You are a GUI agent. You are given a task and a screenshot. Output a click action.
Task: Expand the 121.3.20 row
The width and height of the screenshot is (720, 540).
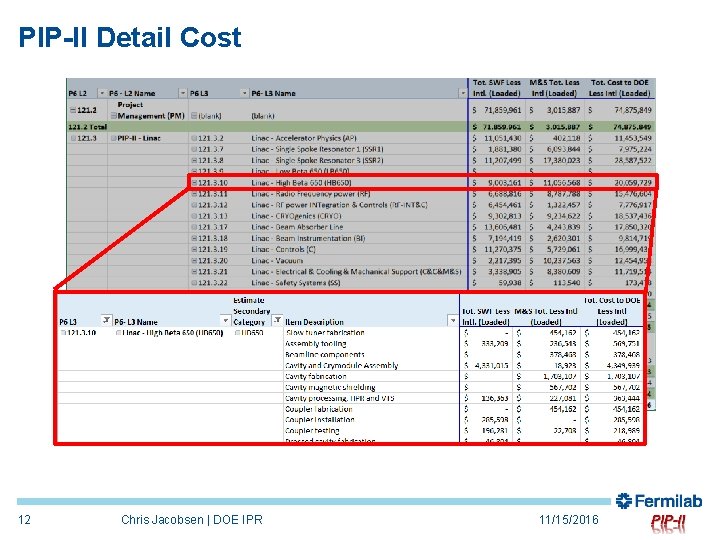(194, 260)
